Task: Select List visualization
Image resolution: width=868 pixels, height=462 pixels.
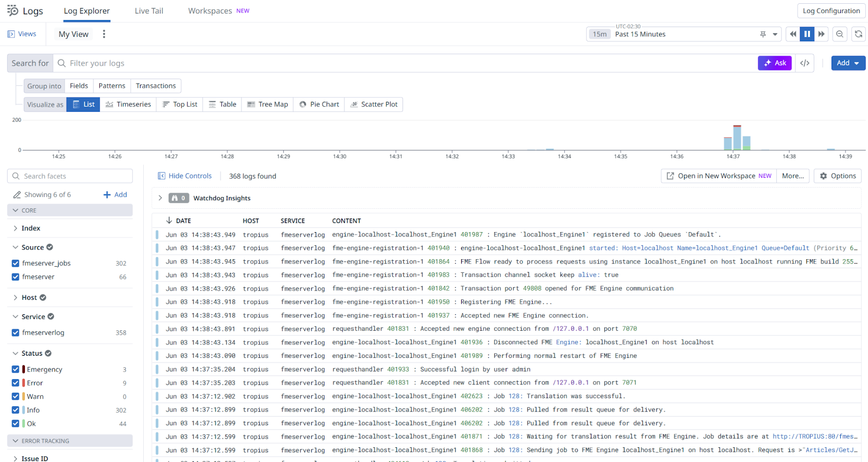Action: [84, 105]
